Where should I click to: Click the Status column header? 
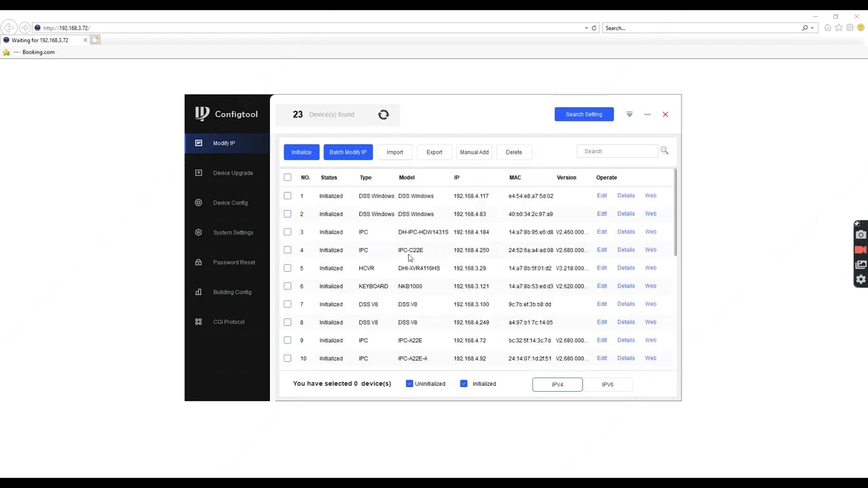(329, 178)
